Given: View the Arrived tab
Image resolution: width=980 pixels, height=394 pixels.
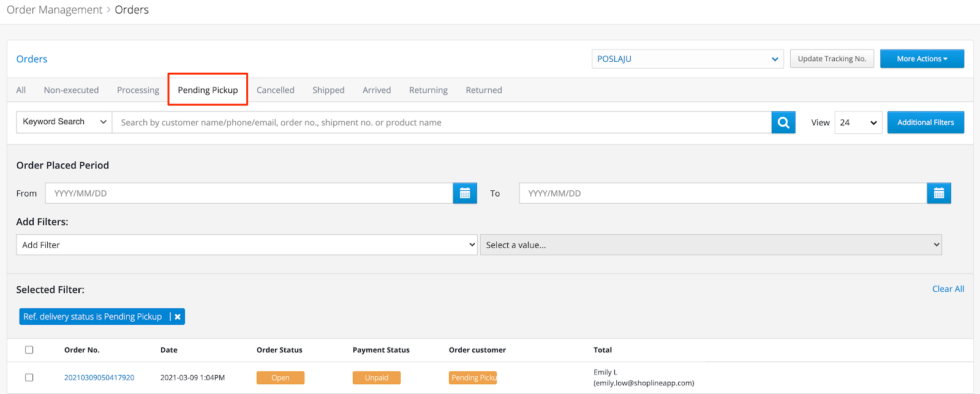Looking at the screenshot, I should [x=377, y=90].
